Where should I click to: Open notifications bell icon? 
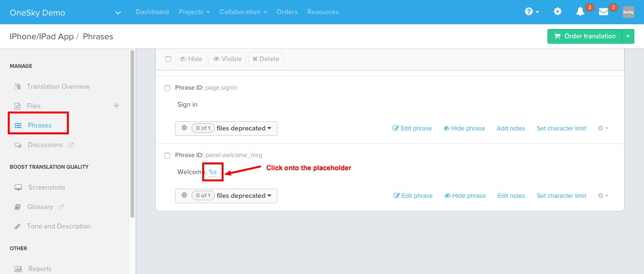pyautogui.click(x=580, y=12)
